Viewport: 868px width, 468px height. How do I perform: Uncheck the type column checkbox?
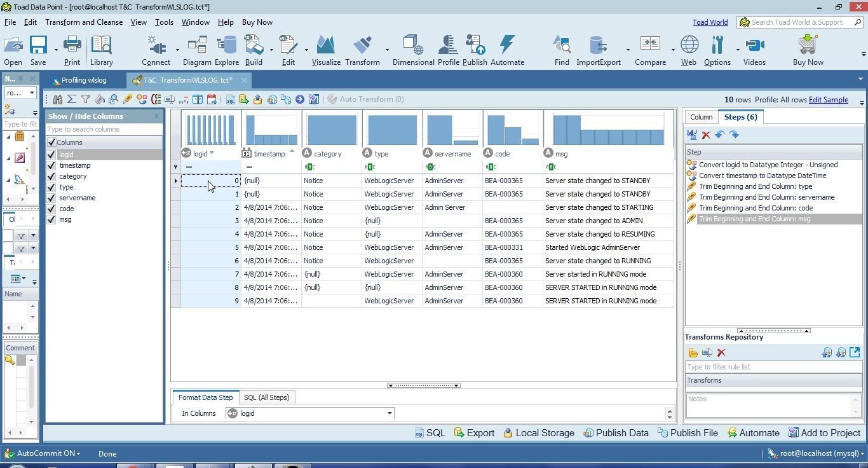(51, 187)
